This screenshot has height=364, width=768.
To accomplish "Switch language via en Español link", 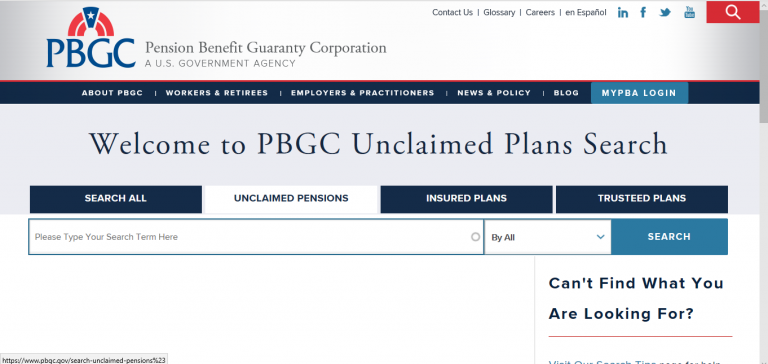I will coord(586,13).
